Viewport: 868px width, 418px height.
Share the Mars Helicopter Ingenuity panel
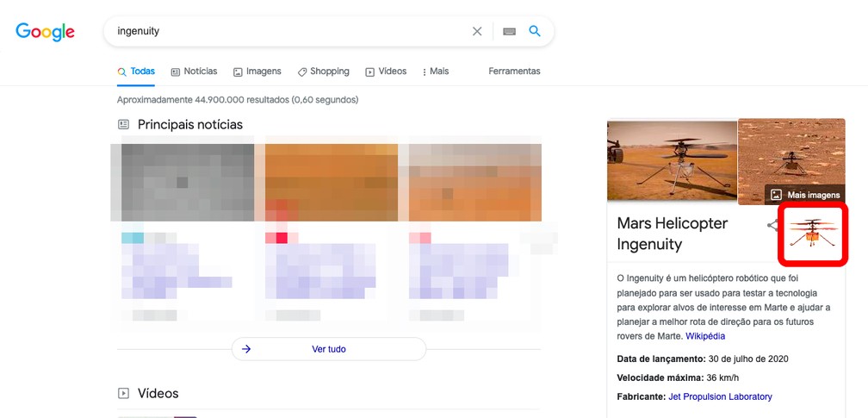[772, 225]
